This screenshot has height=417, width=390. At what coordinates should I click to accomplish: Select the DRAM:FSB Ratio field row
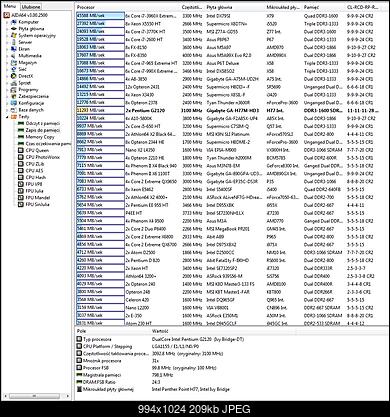click(x=231, y=382)
